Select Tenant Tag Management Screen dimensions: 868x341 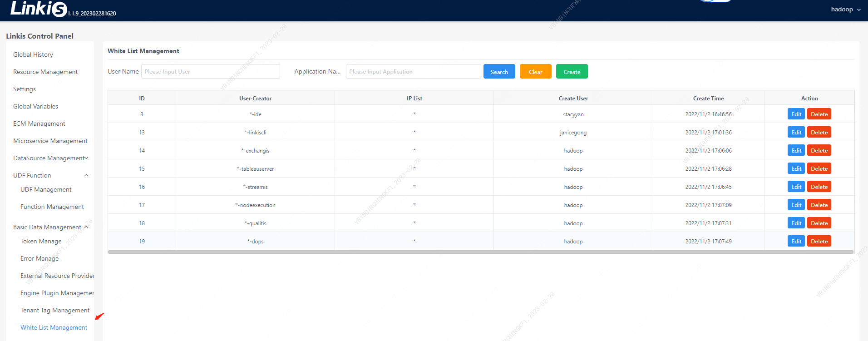coord(55,311)
